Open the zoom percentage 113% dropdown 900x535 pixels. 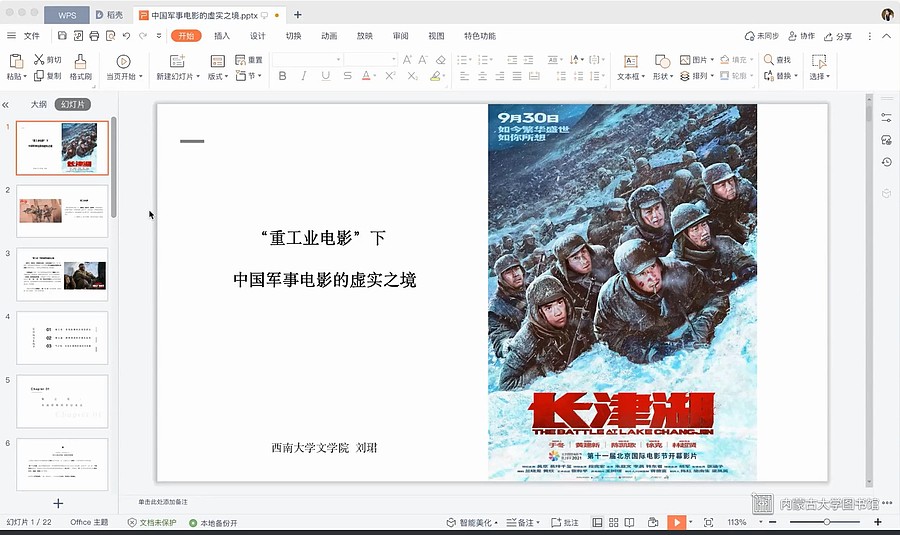pyautogui.click(x=761, y=522)
